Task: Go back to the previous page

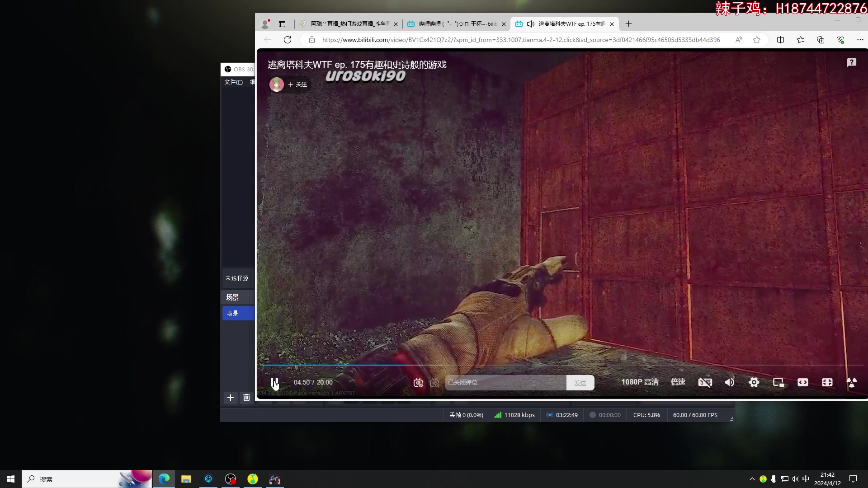Action: 268,40
